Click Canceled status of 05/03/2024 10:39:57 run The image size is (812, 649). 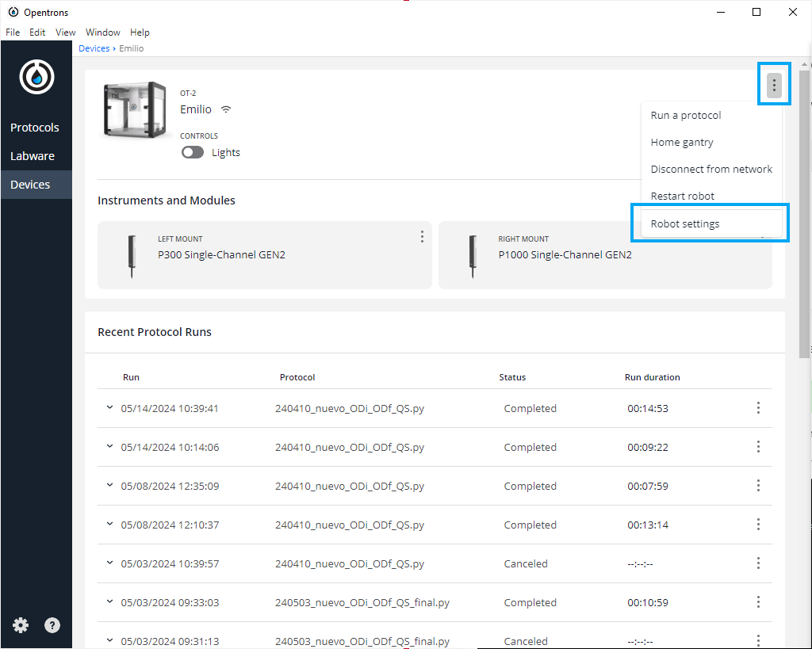click(x=526, y=563)
